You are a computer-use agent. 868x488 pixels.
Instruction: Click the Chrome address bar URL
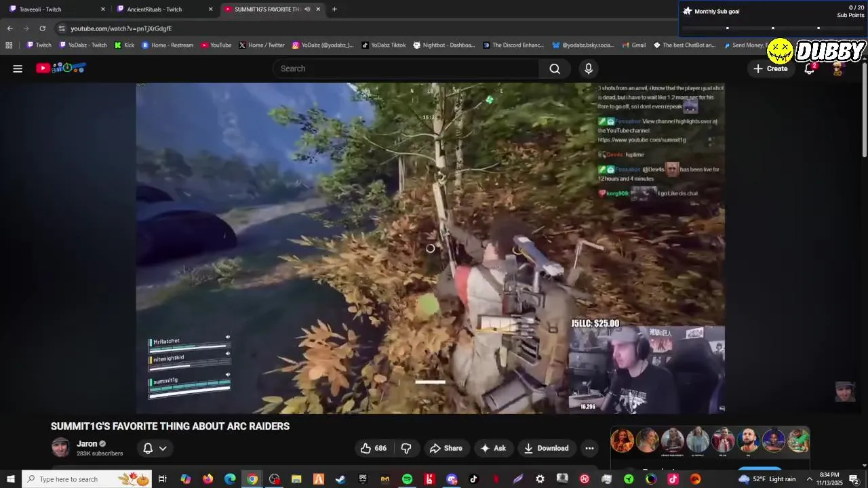point(121,28)
